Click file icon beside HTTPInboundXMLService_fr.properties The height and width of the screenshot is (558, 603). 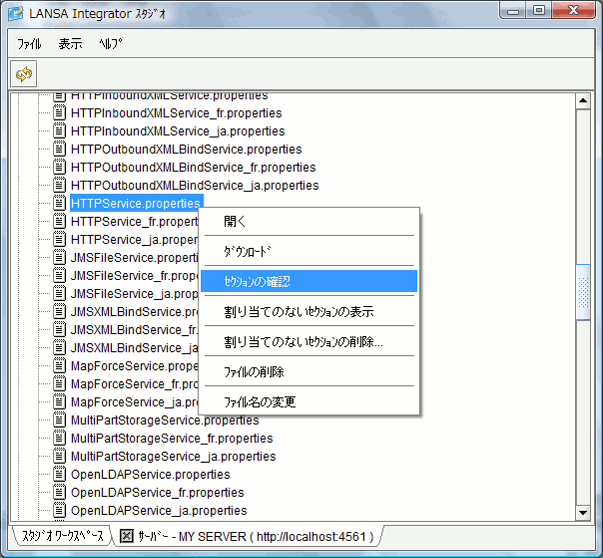coord(59,113)
